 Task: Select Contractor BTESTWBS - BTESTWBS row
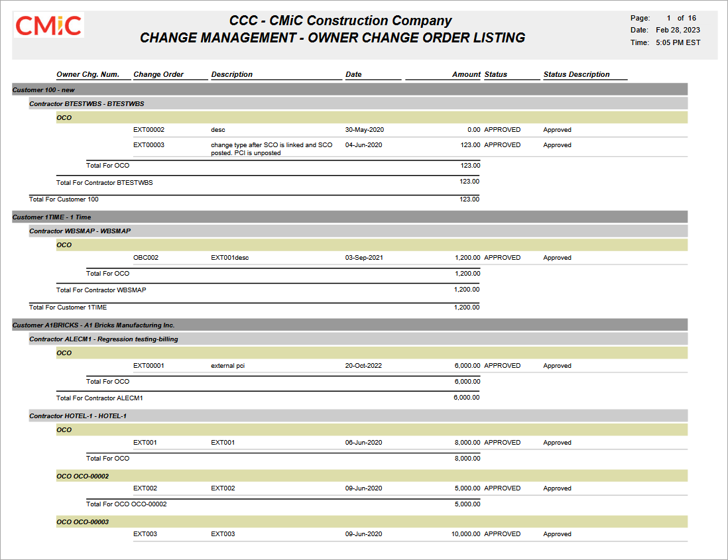tap(358, 103)
